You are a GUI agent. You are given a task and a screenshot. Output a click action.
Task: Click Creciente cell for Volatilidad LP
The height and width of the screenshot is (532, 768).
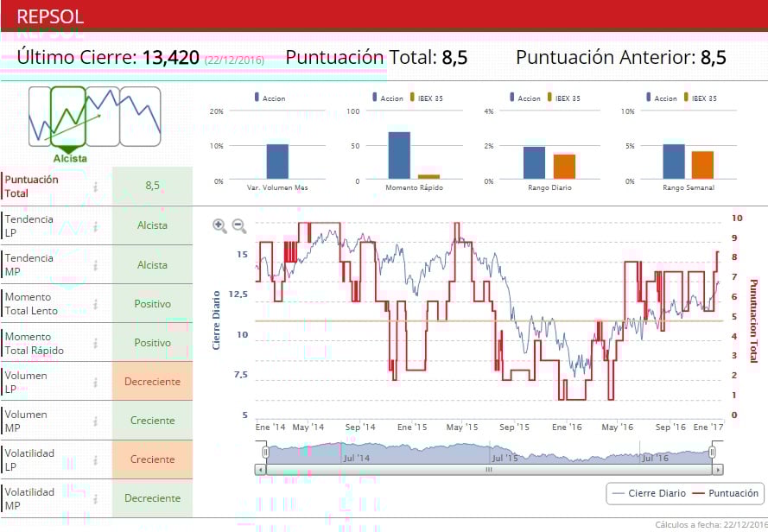[x=152, y=459]
